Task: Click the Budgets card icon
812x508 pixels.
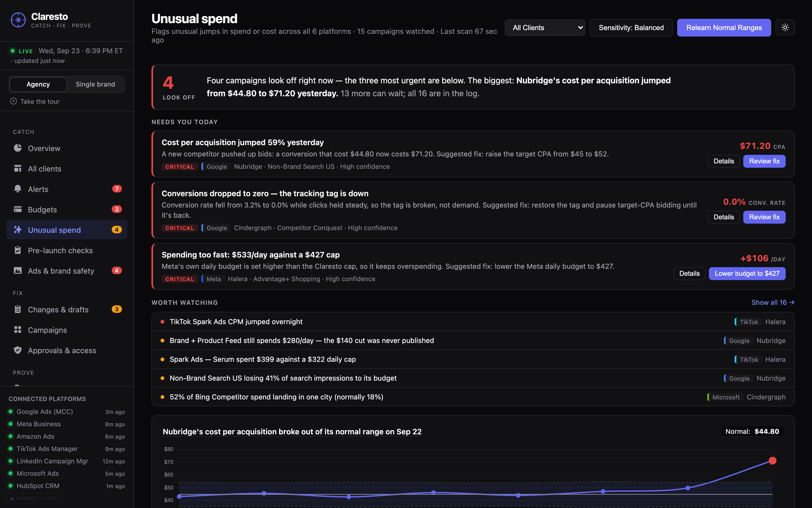Action: pos(18,209)
